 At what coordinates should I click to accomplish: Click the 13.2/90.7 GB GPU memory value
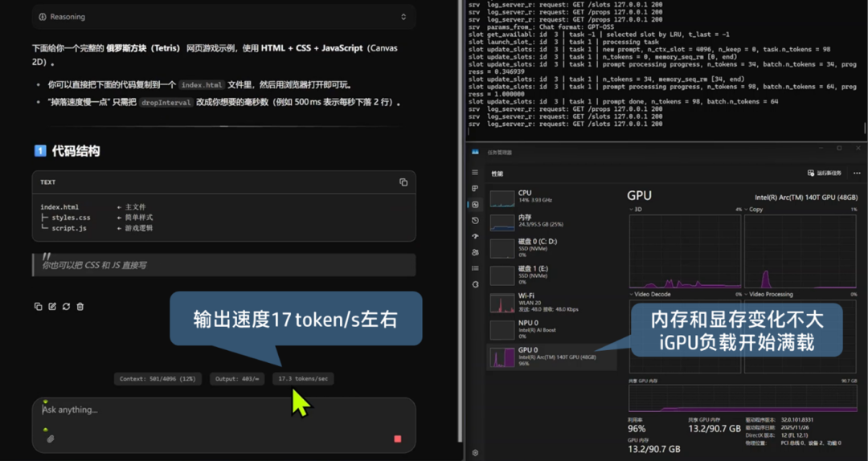653,449
